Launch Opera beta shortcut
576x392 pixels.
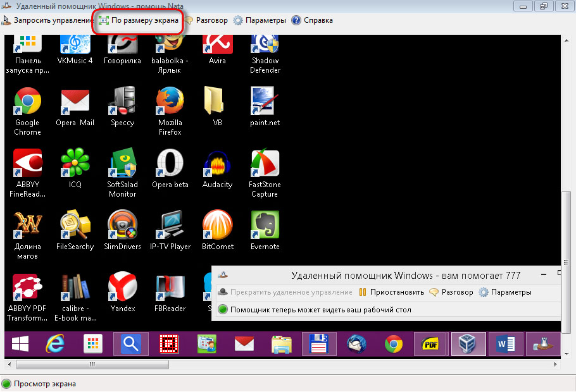coord(170,169)
